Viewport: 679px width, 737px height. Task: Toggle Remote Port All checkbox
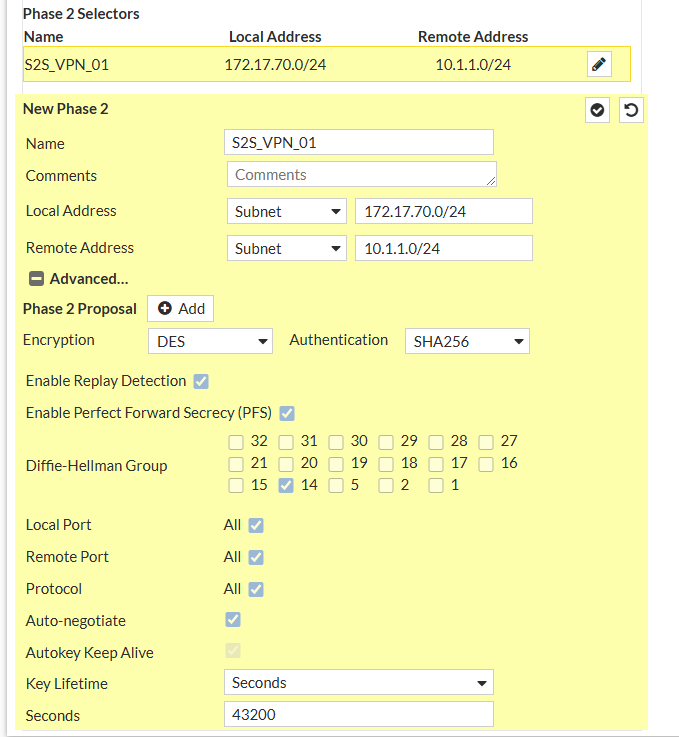(x=256, y=557)
